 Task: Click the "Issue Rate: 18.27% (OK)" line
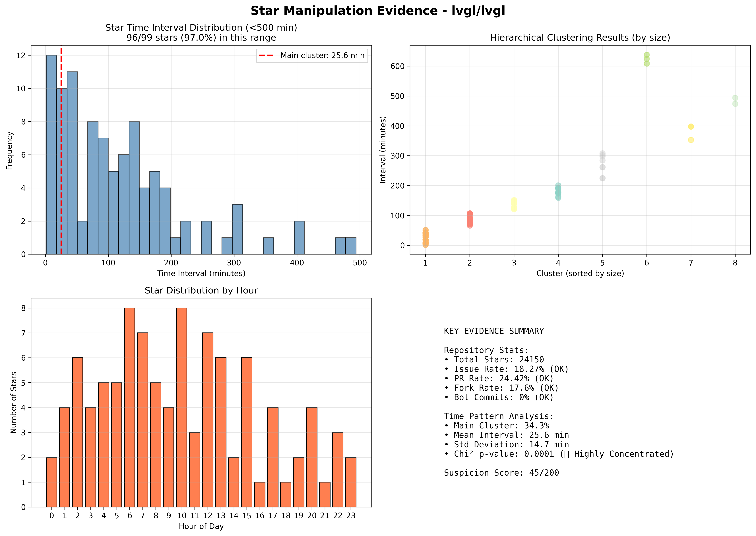tap(506, 369)
